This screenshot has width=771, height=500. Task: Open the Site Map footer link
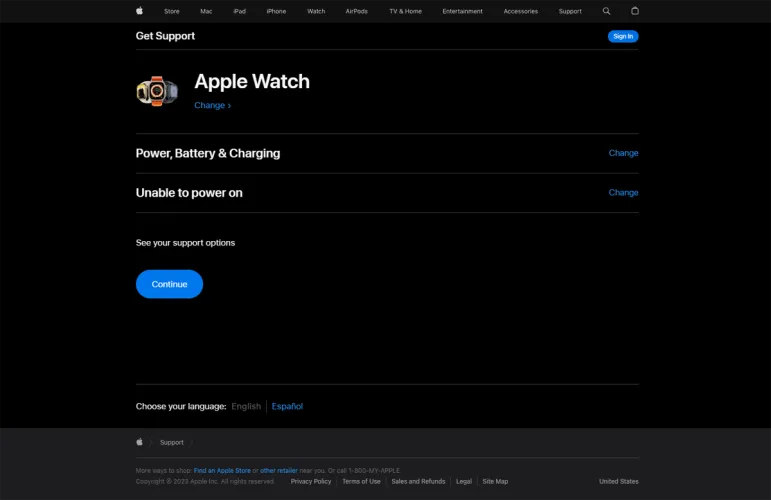495,481
